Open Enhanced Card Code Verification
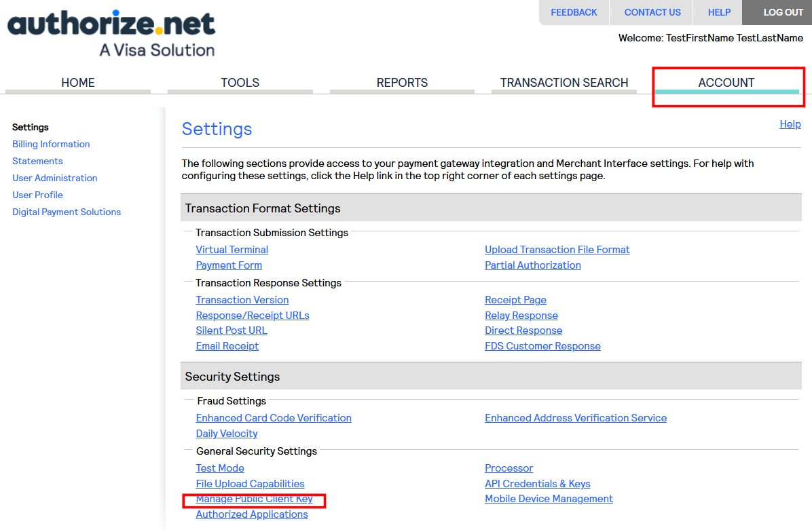 click(274, 417)
